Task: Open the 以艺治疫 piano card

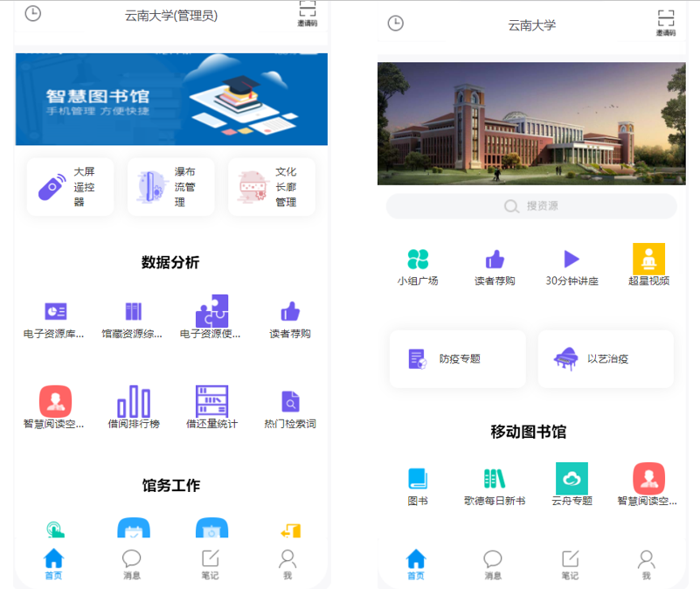Action: (x=606, y=358)
